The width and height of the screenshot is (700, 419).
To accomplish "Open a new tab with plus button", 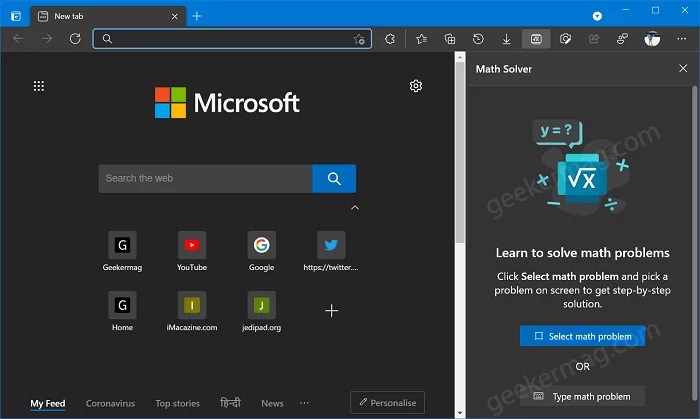I will (x=197, y=17).
